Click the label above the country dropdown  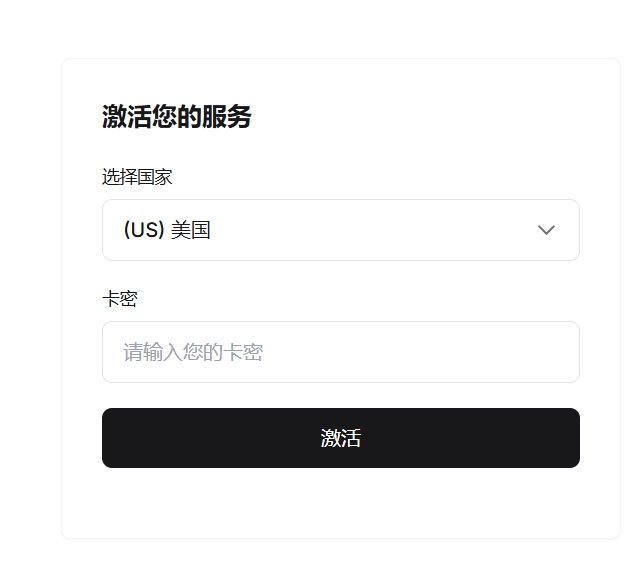tap(137, 177)
